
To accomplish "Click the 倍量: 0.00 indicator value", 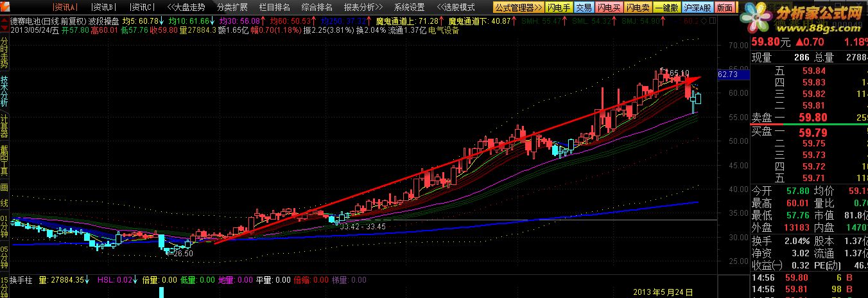I will click(x=159, y=280).
